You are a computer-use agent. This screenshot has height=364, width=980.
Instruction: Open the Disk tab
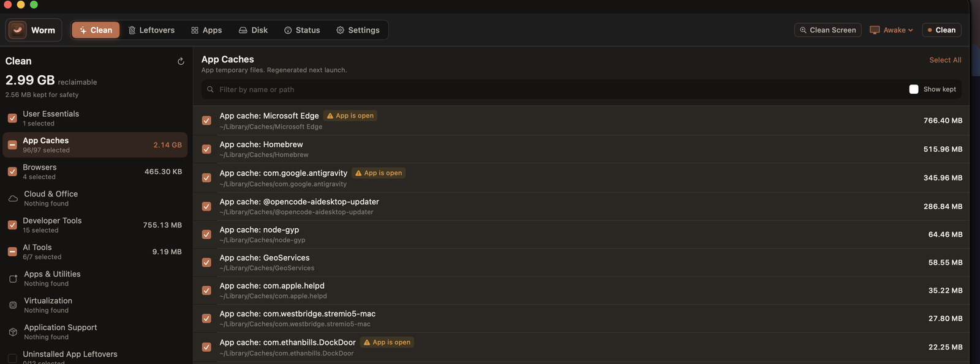click(253, 30)
